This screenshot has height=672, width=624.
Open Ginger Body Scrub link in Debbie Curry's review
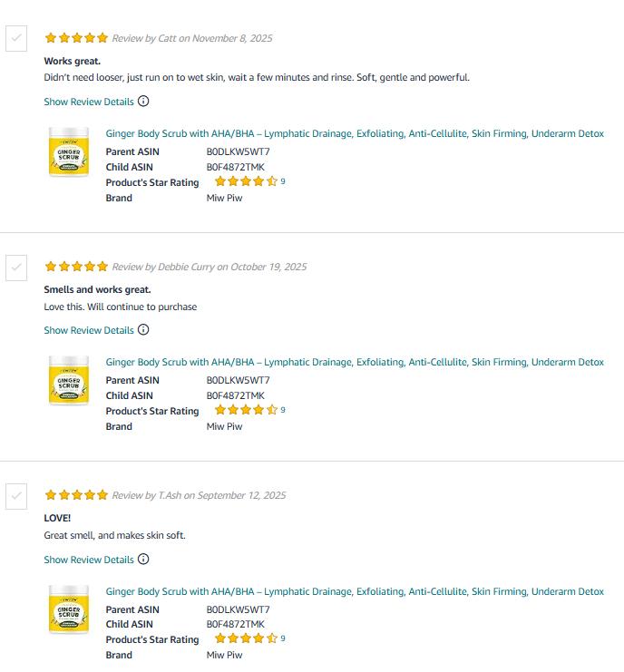click(355, 362)
